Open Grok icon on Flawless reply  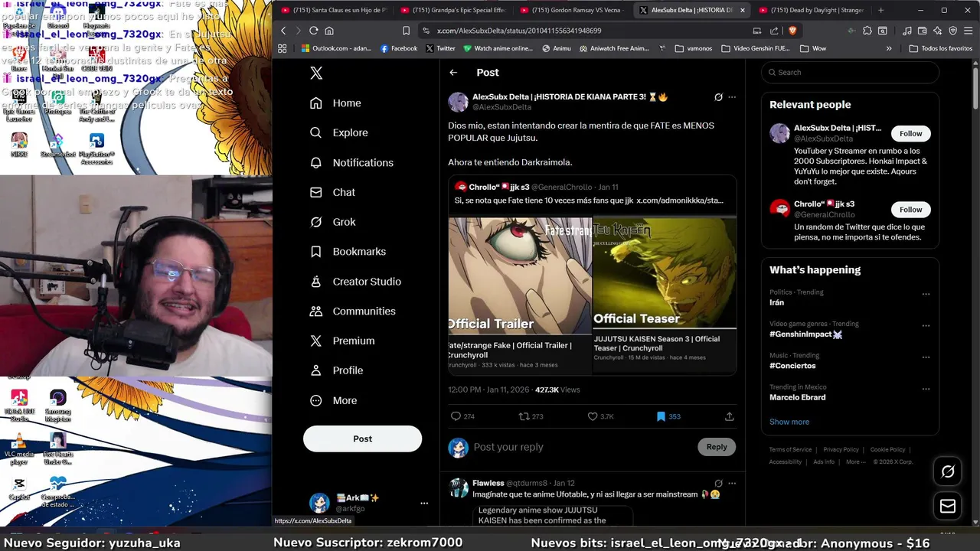(718, 483)
